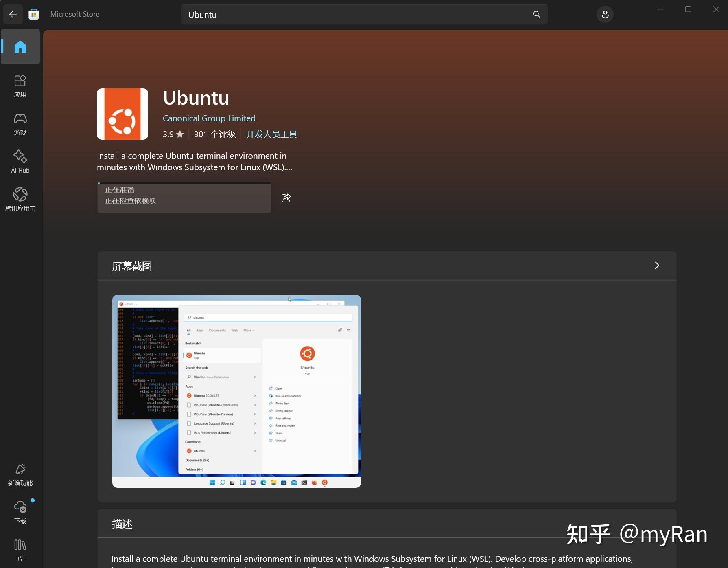Open the Canonical Group Limited publisher page
728x568 pixels.
pyautogui.click(x=209, y=118)
